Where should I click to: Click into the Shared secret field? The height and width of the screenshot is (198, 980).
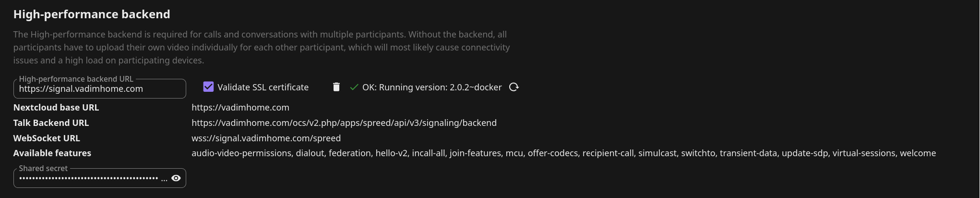point(91,178)
